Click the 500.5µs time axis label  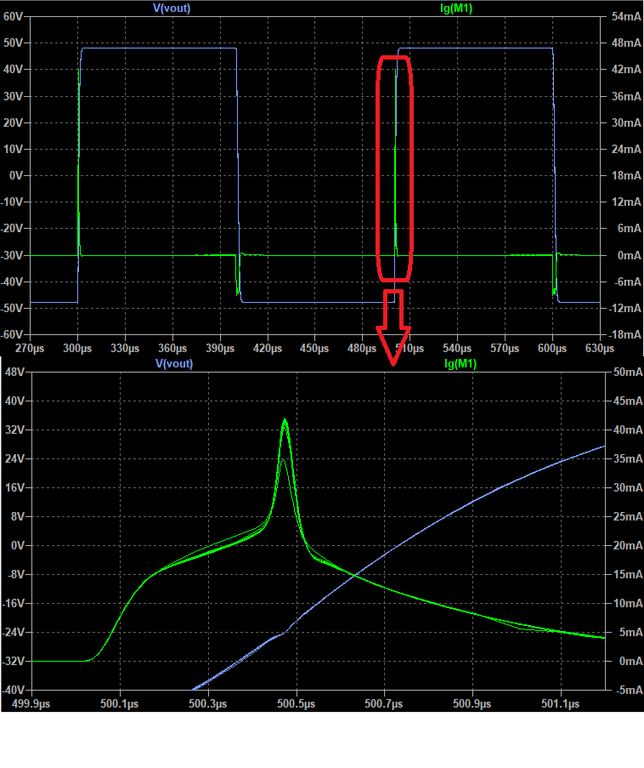pos(296,704)
